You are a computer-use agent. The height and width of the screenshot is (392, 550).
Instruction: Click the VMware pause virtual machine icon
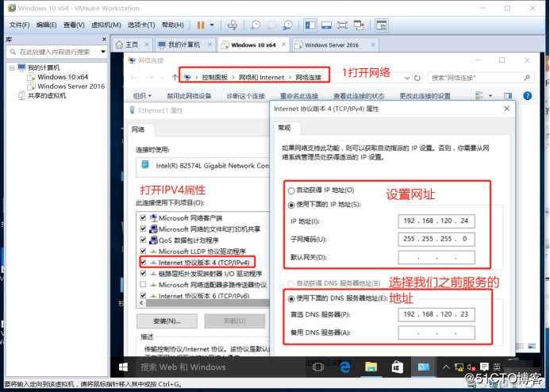(201, 25)
